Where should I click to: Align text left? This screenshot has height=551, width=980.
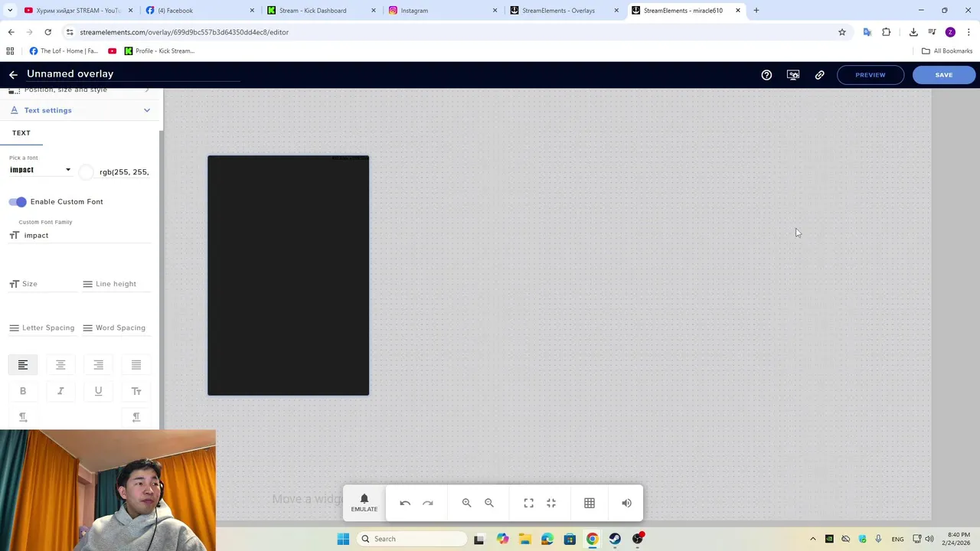(x=23, y=365)
